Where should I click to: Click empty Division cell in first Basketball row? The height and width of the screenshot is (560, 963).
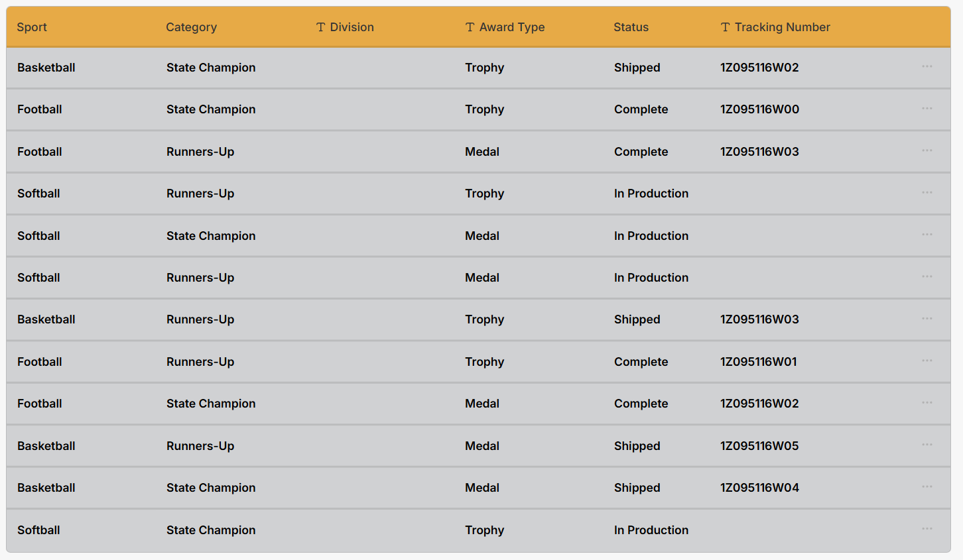380,68
